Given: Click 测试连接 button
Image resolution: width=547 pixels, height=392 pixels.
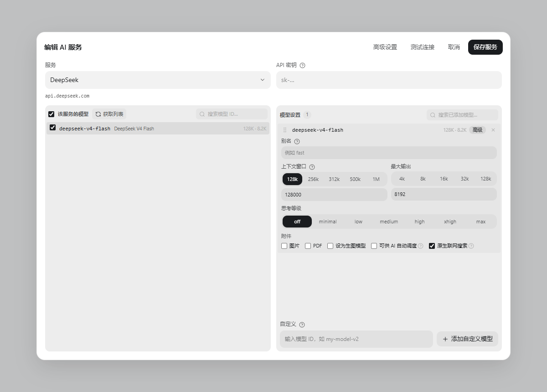Looking at the screenshot, I should click(x=423, y=47).
